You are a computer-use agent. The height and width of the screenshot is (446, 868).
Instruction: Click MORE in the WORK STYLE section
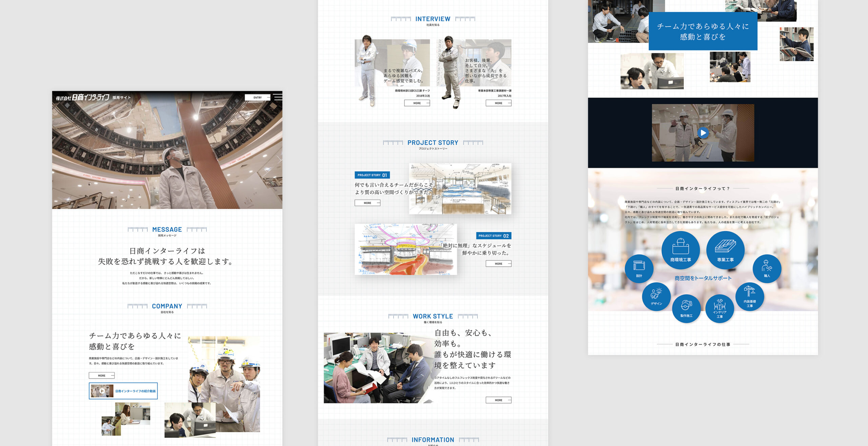point(498,400)
